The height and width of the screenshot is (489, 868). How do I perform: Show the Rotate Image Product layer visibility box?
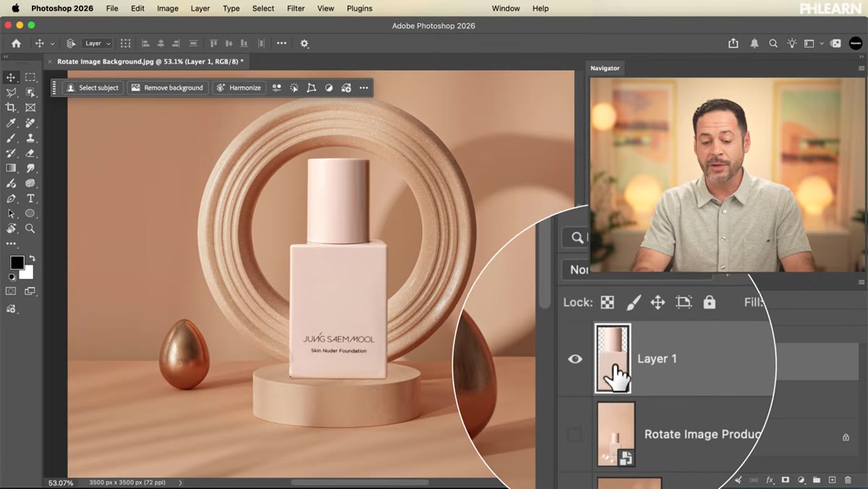point(574,435)
